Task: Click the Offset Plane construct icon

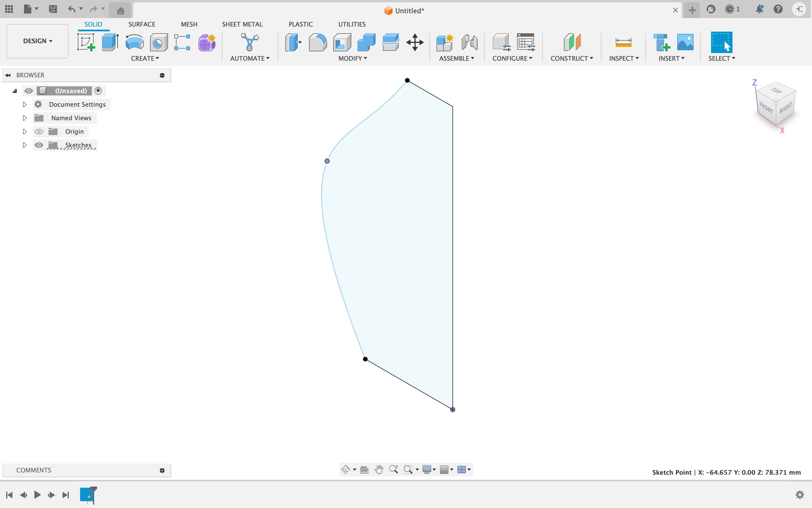Action: [572, 42]
